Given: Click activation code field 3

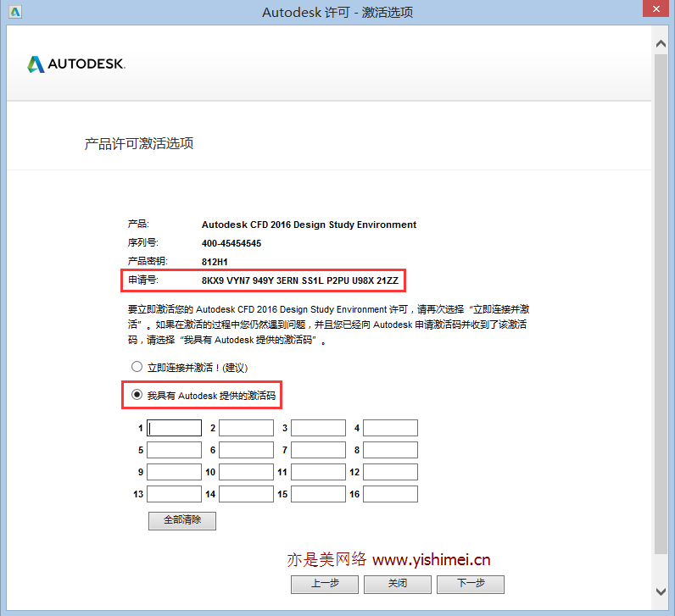Looking at the screenshot, I should pyautogui.click(x=319, y=428).
